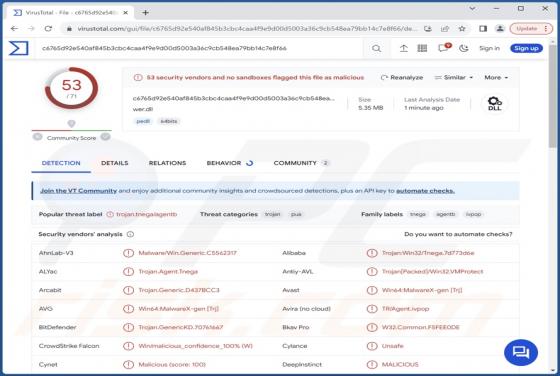The image size is (560, 376).
Task: Click the community score downvote icon
Action: point(37,137)
